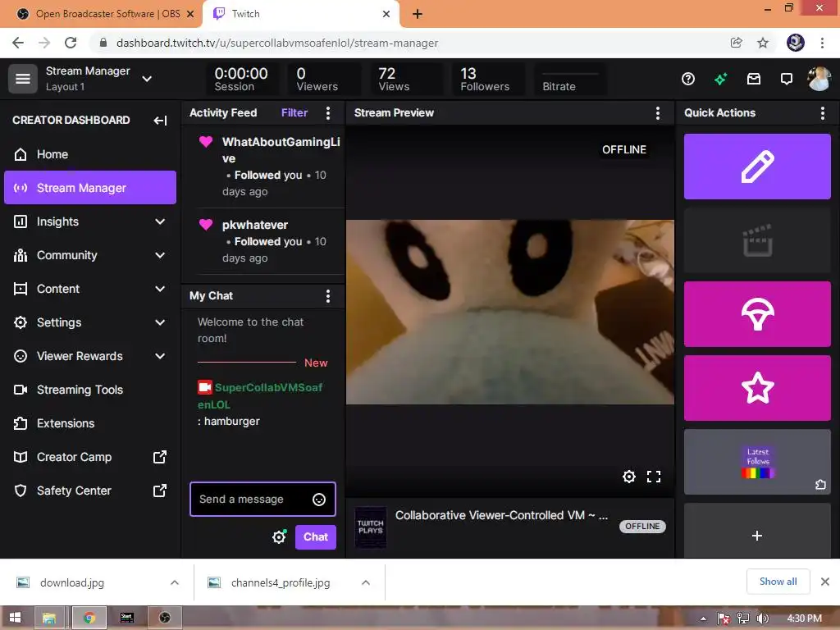Screen dimensions: 840x630
Task: Click the volume icon in system tray
Action: click(x=762, y=619)
